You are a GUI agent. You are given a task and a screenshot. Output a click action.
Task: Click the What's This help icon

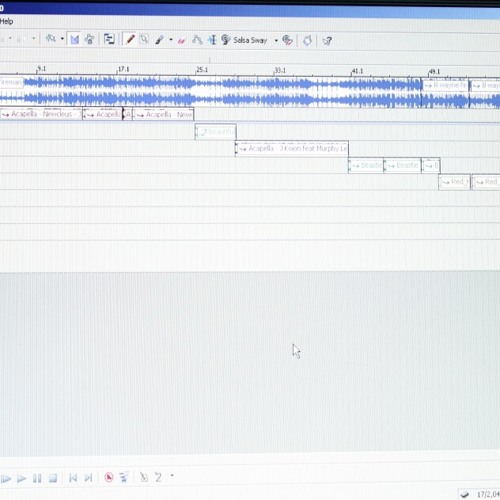click(327, 41)
